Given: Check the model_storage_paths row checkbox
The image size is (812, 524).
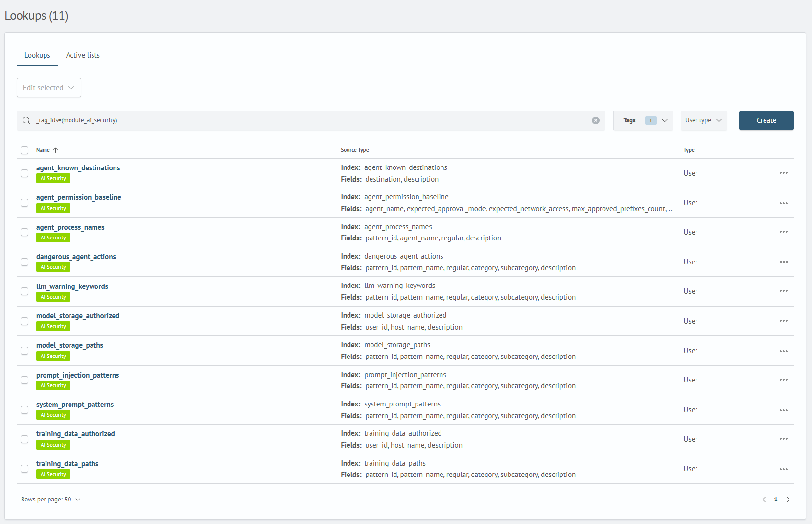Looking at the screenshot, I should click(24, 351).
